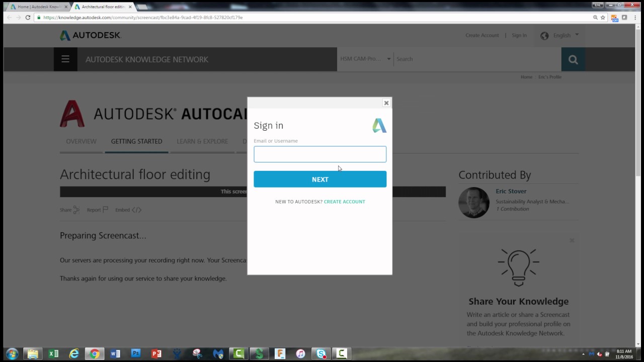Click Autodesk logo in sign-in dialog

(379, 126)
